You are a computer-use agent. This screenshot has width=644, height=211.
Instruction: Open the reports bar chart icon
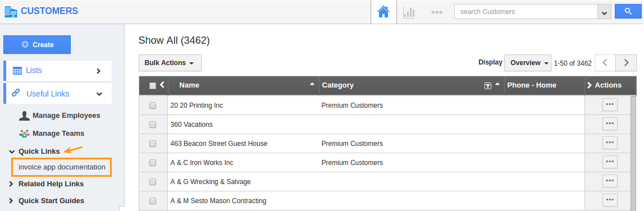409,12
